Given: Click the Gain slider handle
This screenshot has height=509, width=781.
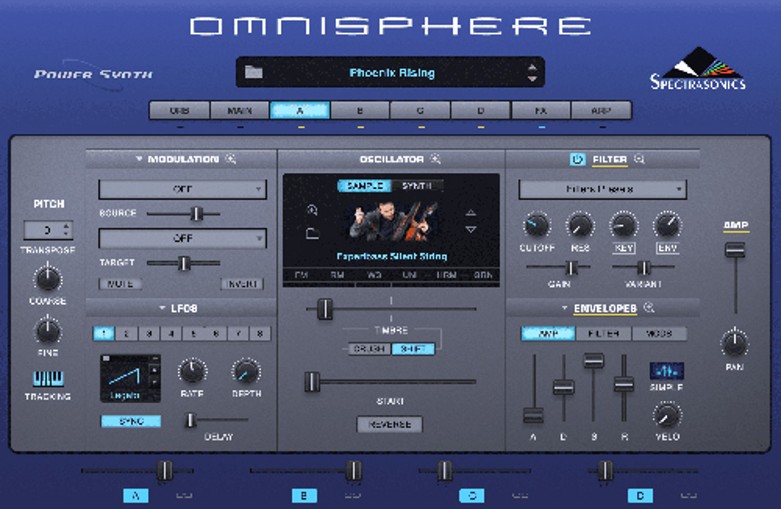Looking at the screenshot, I should coord(571,267).
